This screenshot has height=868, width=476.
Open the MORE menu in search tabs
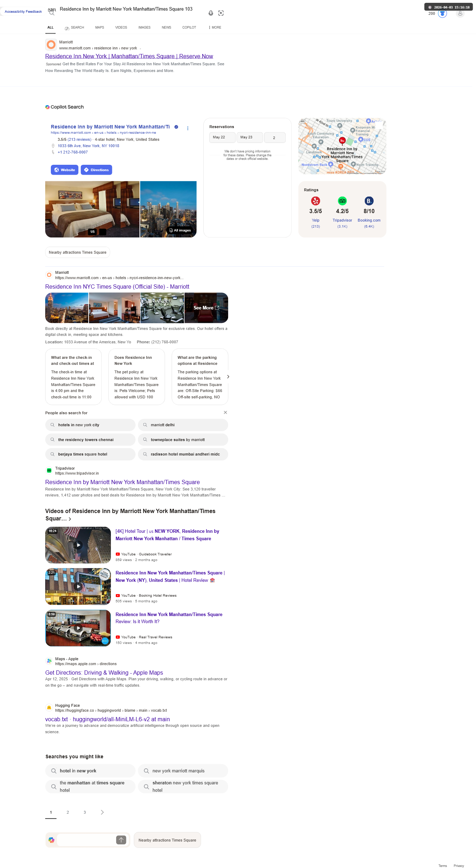pos(215,28)
